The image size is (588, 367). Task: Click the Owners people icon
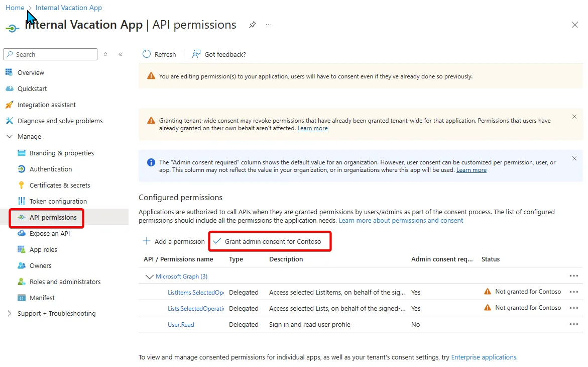(22, 265)
